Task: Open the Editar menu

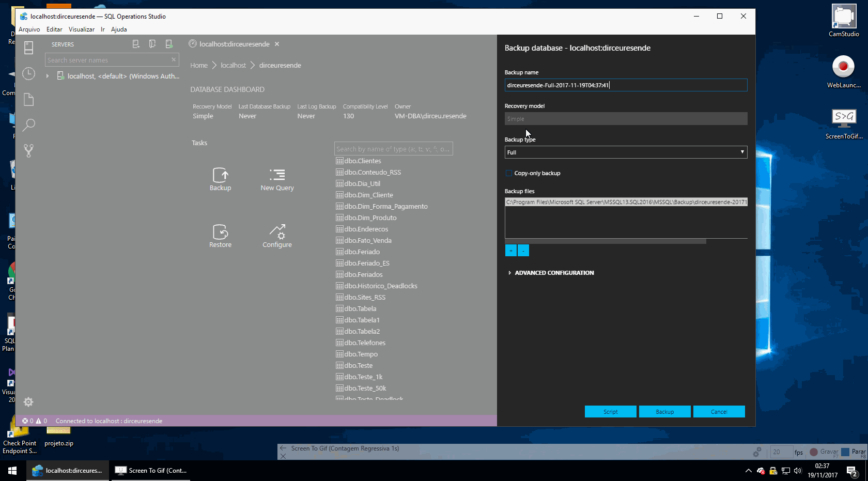Action: [54, 29]
